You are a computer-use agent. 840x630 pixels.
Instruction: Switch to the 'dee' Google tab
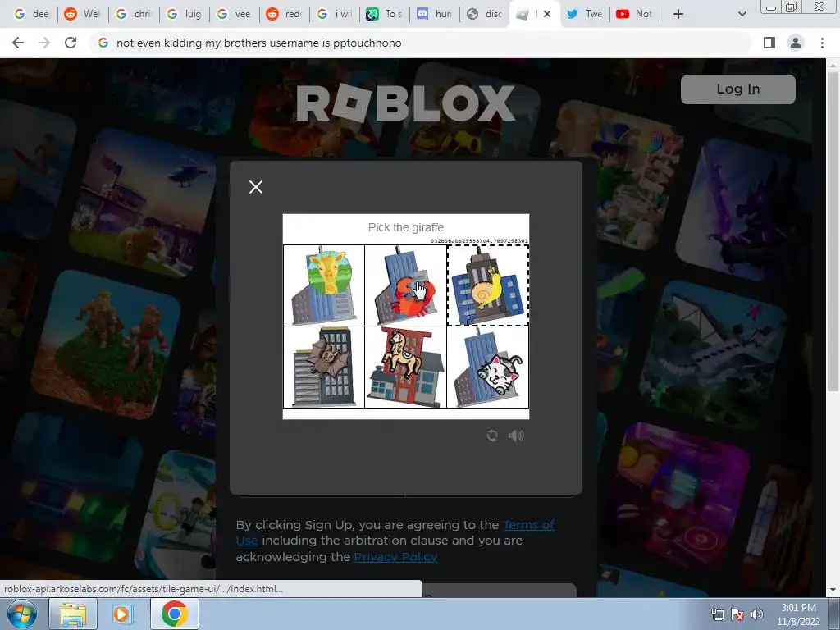[x=31, y=14]
